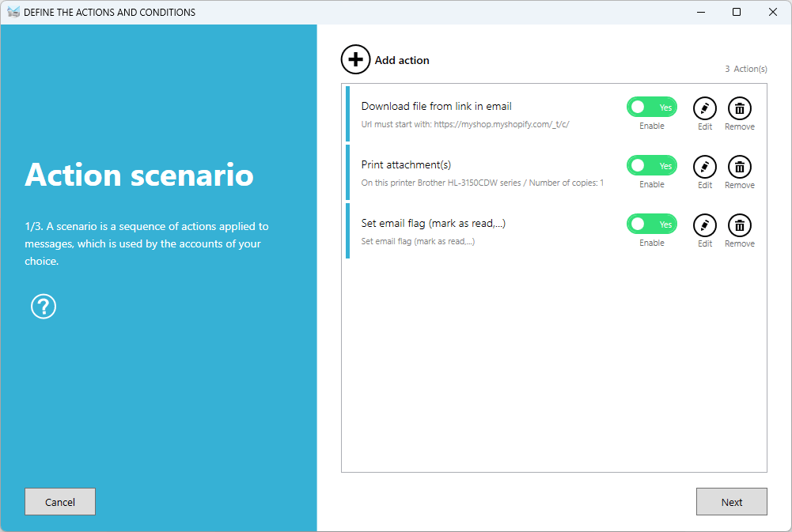Click the small Set email flag description text
This screenshot has width=792, height=532.
pos(418,241)
